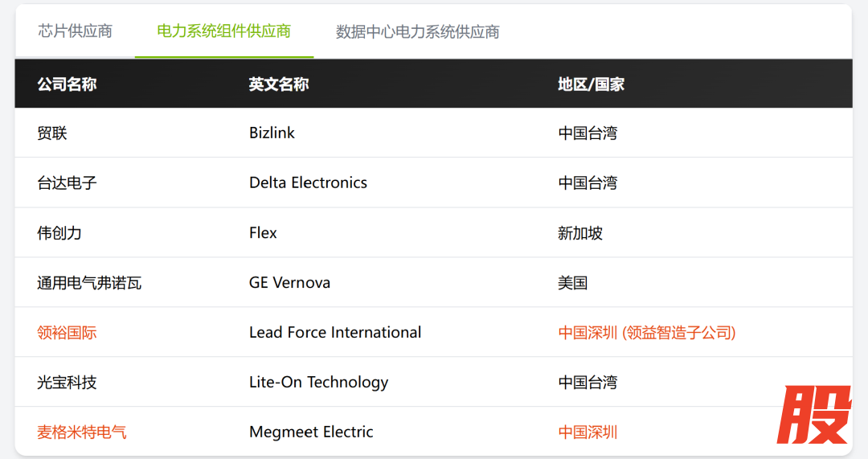Click the 中国深圳 region for Megmeet
The image size is (868, 459).
(x=588, y=432)
